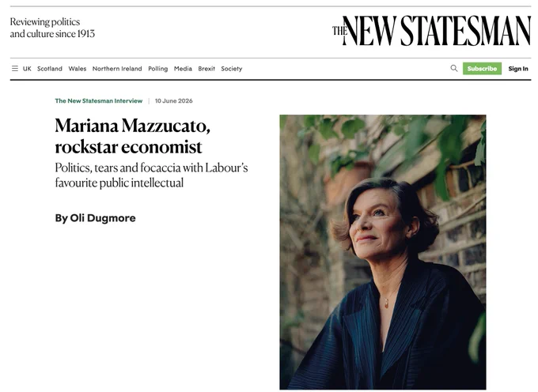Select the Media nav item
Viewport: 538px width, 392px height.
click(183, 69)
